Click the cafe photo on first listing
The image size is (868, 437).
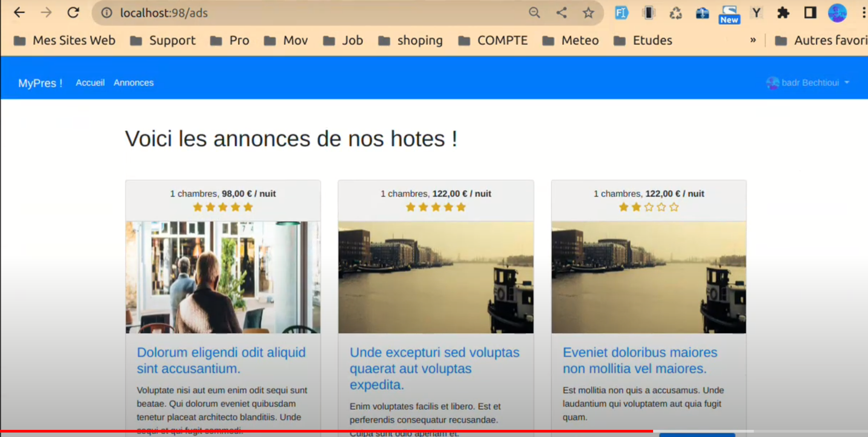tap(223, 277)
